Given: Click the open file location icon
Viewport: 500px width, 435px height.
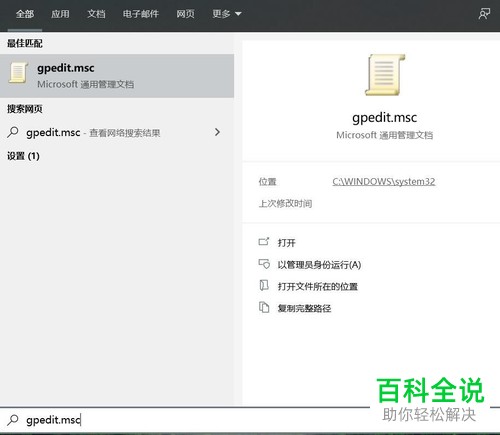Looking at the screenshot, I should 264,286.
